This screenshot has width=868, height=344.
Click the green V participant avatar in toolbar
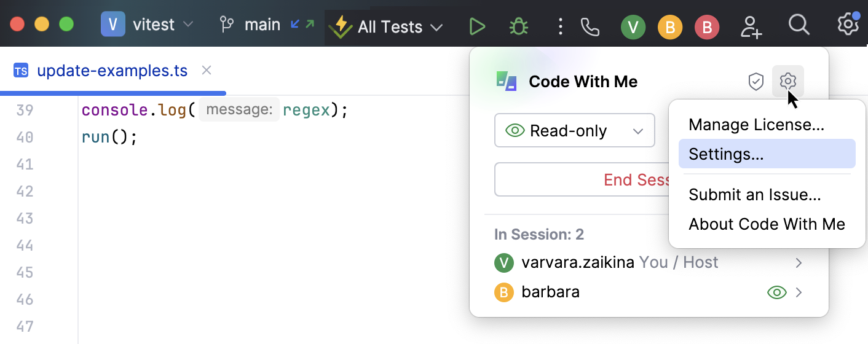click(x=633, y=28)
